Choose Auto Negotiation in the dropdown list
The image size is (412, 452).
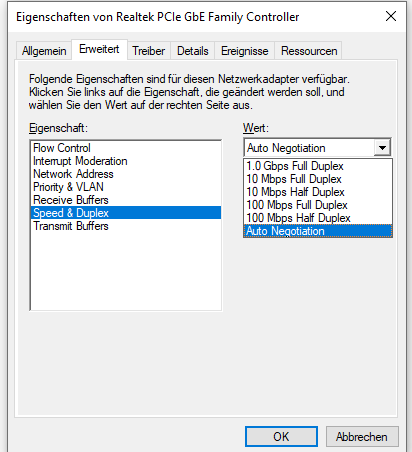click(x=318, y=231)
